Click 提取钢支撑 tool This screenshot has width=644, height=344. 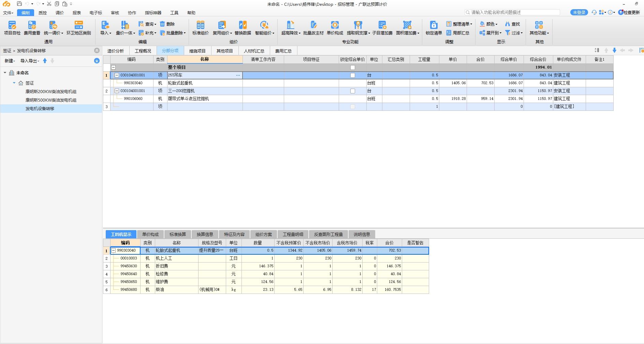pyautogui.click(x=358, y=28)
